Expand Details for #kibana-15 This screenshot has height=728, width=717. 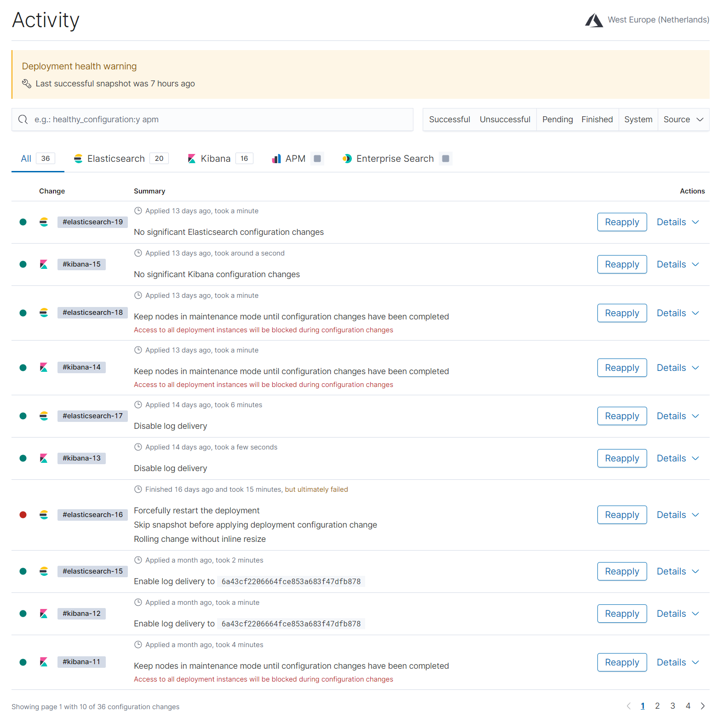coord(678,264)
